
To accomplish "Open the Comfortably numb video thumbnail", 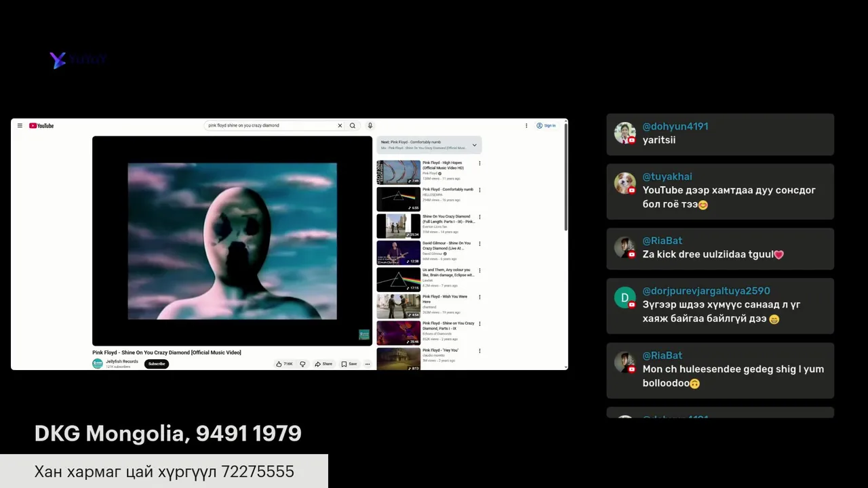I will pos(398,199).
